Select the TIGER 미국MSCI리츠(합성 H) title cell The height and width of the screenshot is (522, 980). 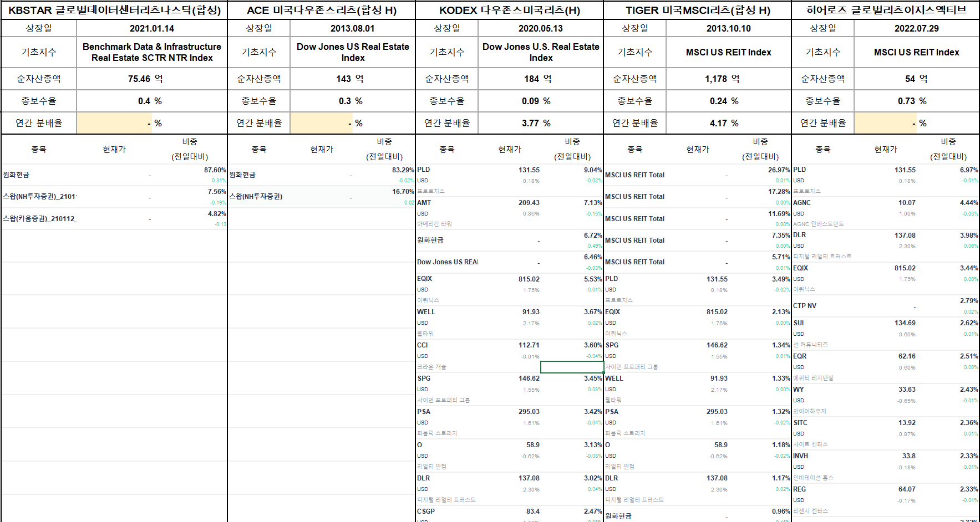698,10
